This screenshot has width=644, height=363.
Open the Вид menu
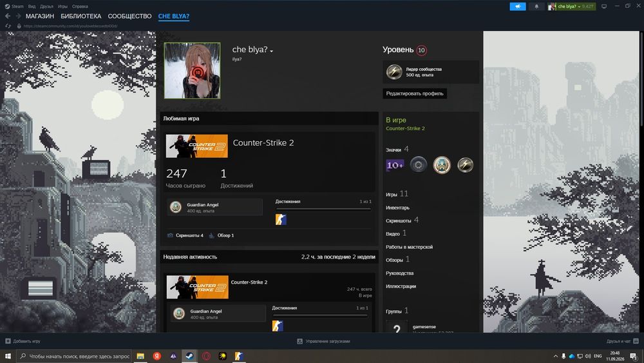pos(32,6)
